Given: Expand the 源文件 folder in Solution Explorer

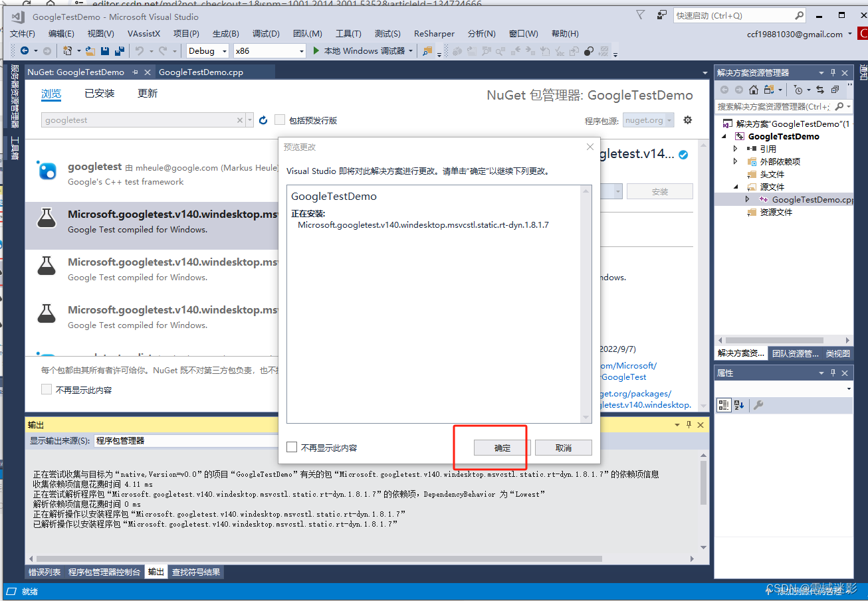Looking at the screenshot, I should (x=735, y=186).
